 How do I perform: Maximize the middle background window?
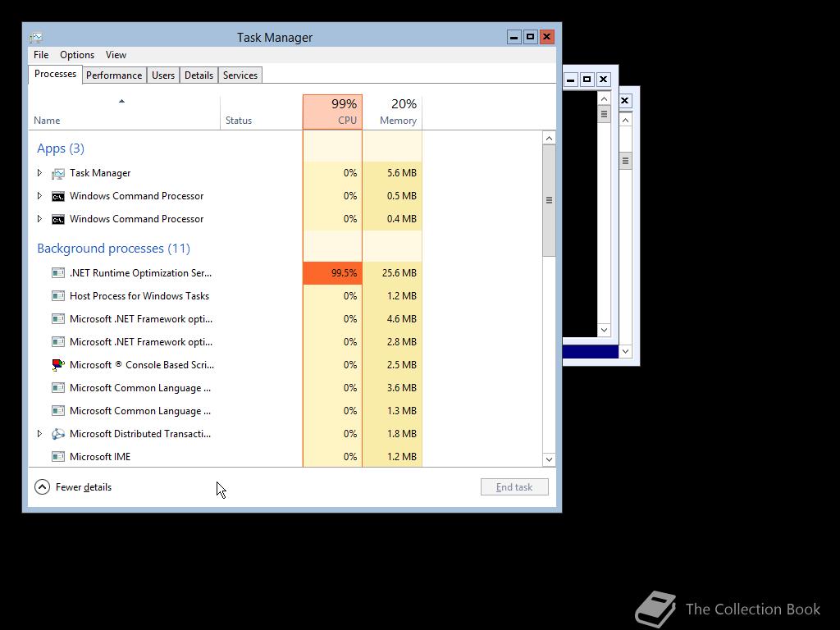[x=587, y=80]
